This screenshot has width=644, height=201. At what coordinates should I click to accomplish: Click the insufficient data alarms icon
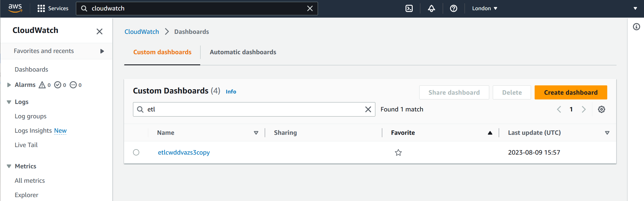[73, 85]
